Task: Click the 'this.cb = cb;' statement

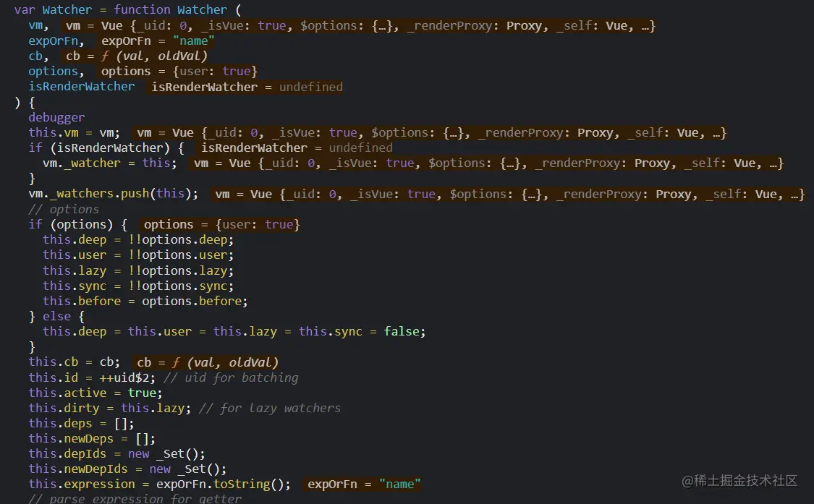Action: pos(75,362)
